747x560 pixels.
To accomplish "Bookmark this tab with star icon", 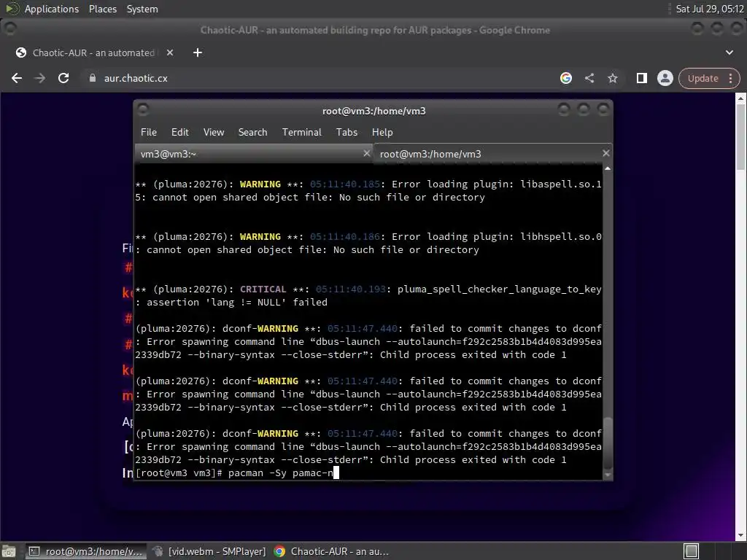I will coord(613,78).
